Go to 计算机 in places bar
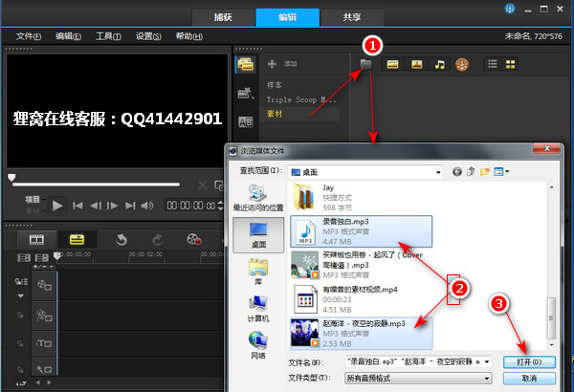The height and width of the screenshot is (392, 574). pos(258,309)
